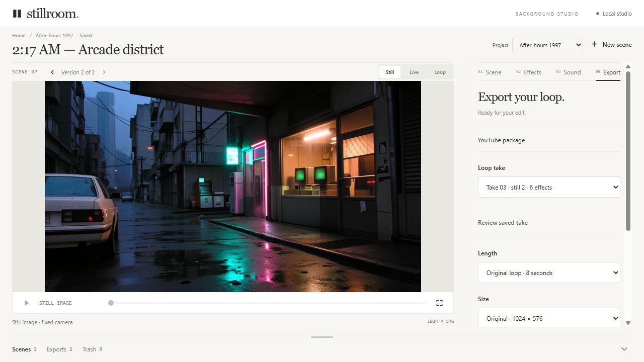The height and width of the screenshot is (362, 644).
Task: Open the 02 Effects tab
Action: [529, 72]
